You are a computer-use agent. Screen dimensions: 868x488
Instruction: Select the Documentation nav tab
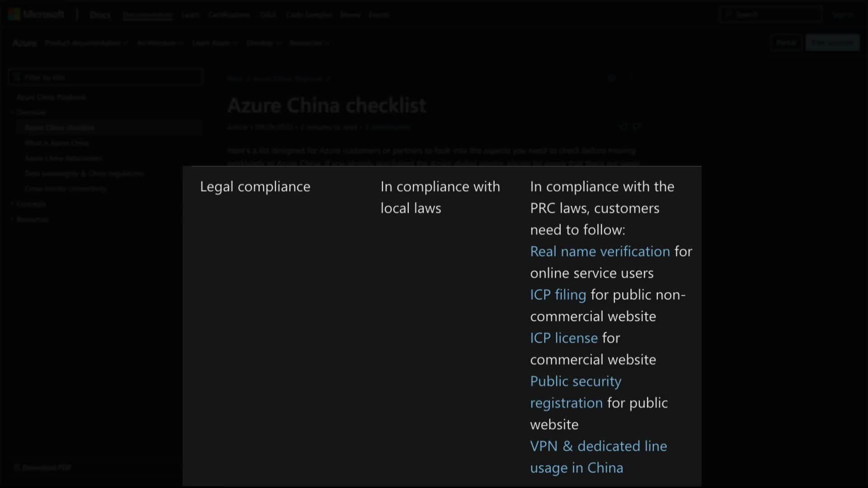click(148, 15)
